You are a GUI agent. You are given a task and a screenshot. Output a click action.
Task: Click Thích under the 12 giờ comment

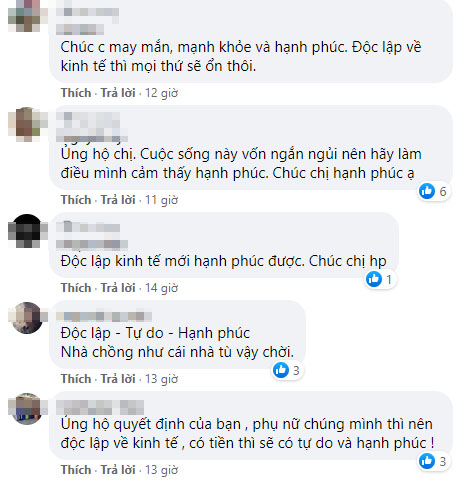76,93
